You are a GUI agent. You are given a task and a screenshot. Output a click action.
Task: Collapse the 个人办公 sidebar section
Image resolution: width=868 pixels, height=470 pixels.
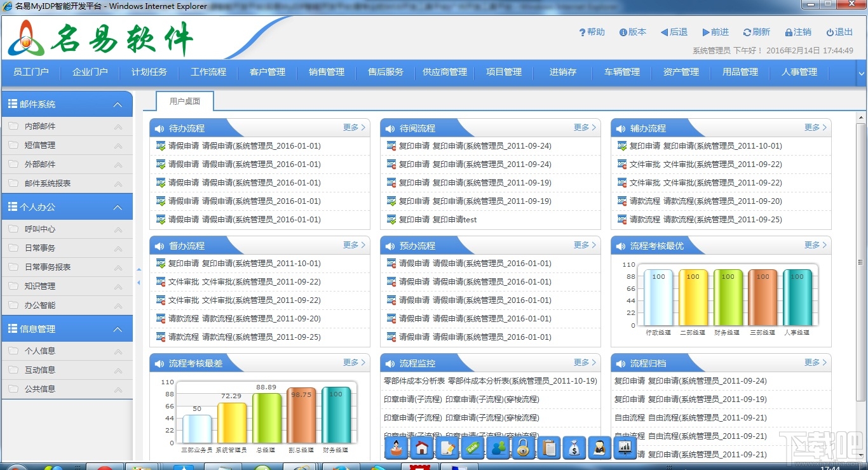[x=118, y=207]
